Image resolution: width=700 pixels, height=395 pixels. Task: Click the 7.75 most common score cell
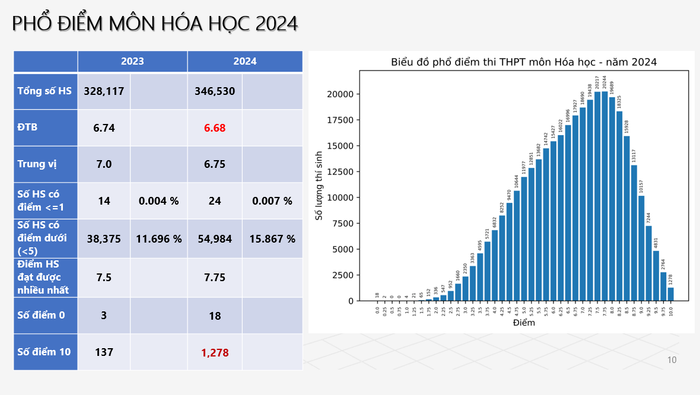pyautogui.click(x=215, y=277)
